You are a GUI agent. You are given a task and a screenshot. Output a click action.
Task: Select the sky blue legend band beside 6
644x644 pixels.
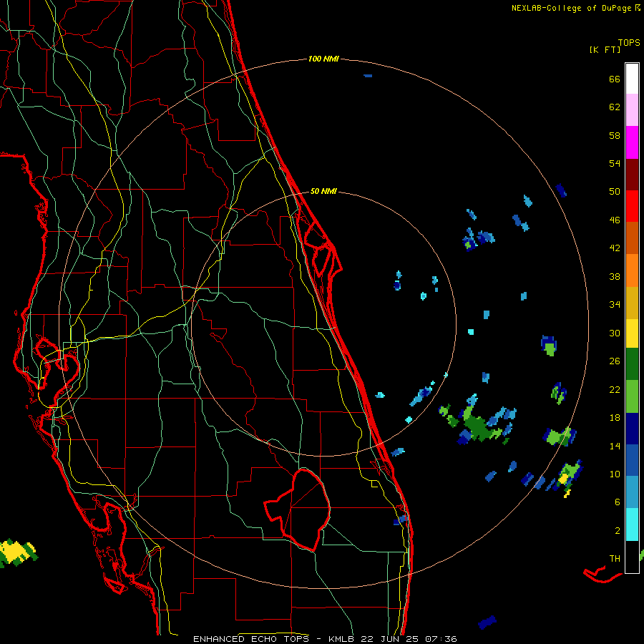pos(632,492)
